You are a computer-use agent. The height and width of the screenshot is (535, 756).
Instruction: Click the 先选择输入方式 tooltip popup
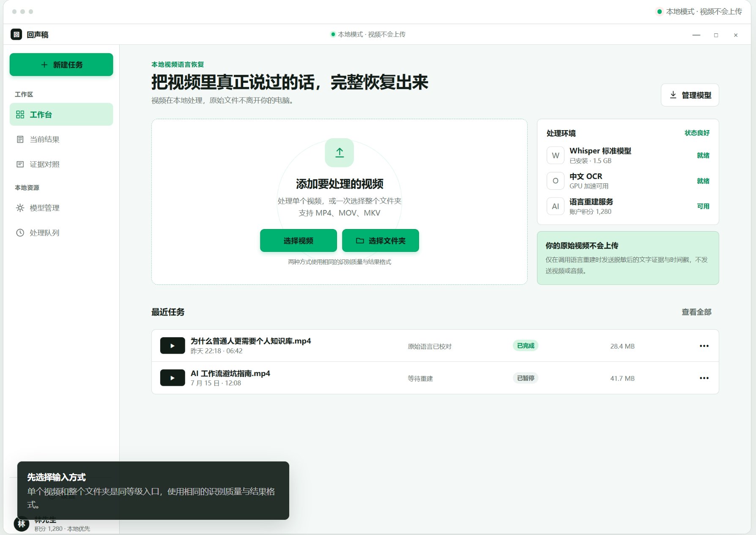click(153, 490)
